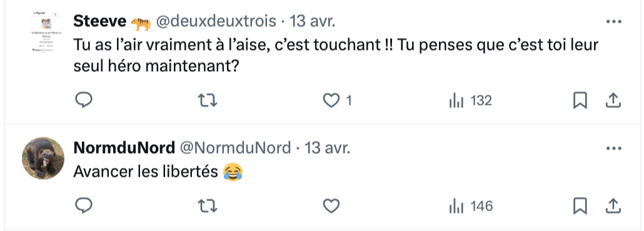This screenshot has height=231, width=644.
Task: Like Steeve's tweet with the heart
Action: pyautogui.click(x=331, y=101)
